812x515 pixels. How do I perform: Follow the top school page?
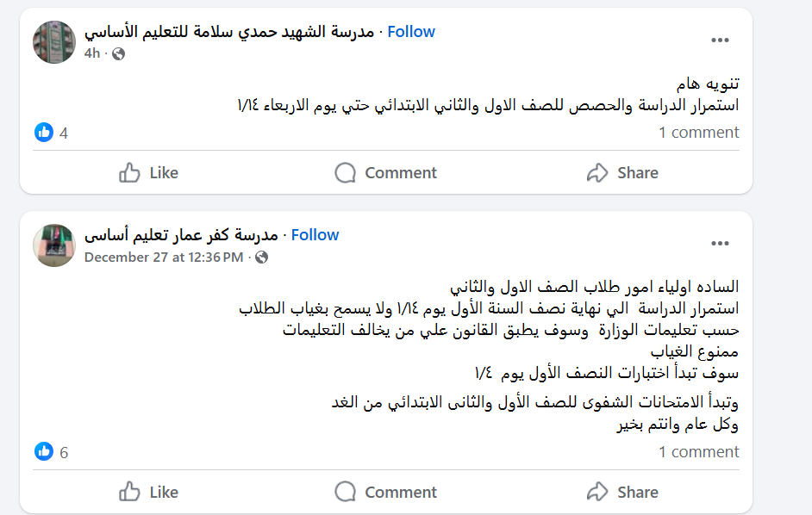click(411, 32)
